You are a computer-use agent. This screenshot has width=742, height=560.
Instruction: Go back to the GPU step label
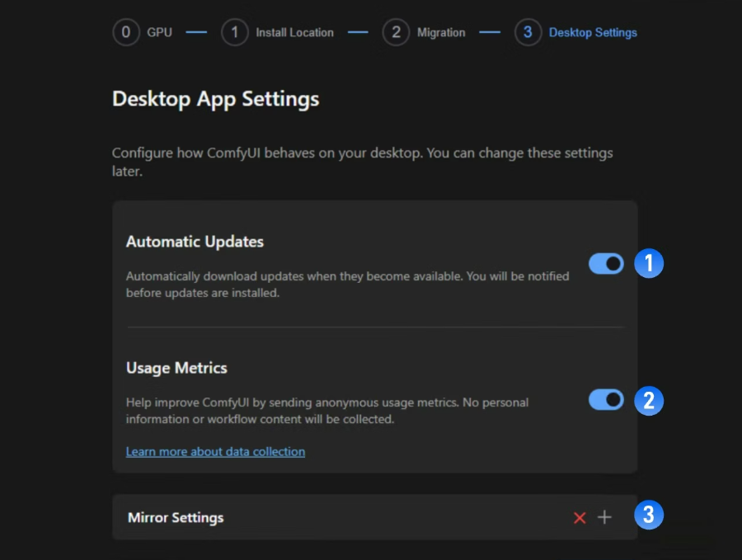[160, 33]
